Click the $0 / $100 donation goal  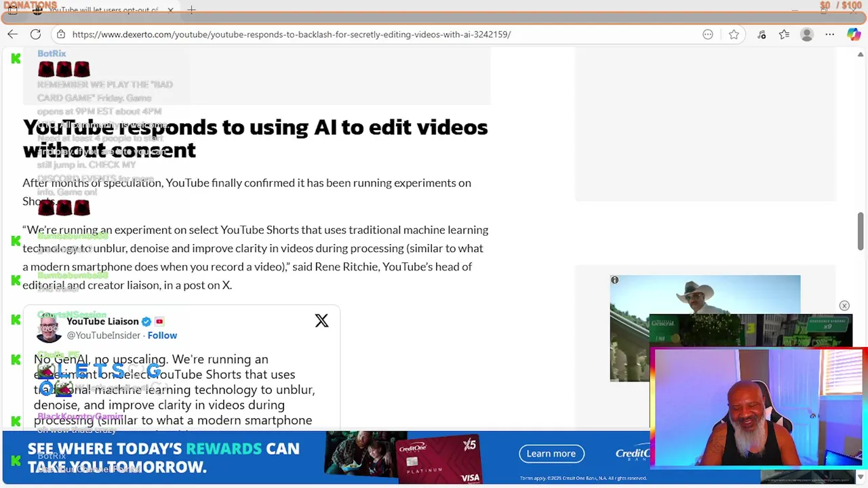841,5
